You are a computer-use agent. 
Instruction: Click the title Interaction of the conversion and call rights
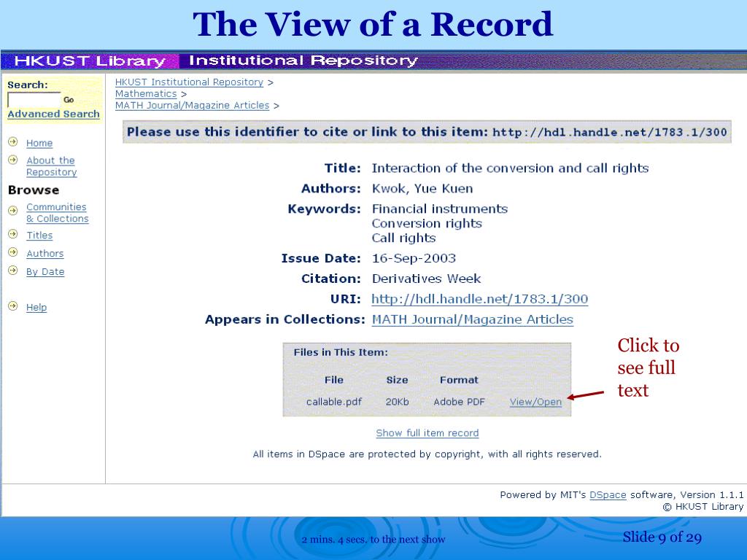(x=510, y=168)
